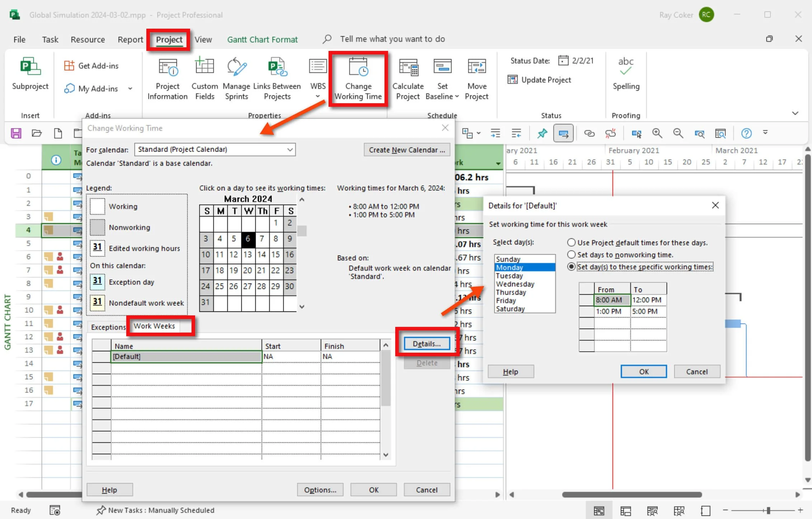Click the Unlink Tasks icon
The height and width of the screenshot is (519, 812).
(x=610, y=133)
